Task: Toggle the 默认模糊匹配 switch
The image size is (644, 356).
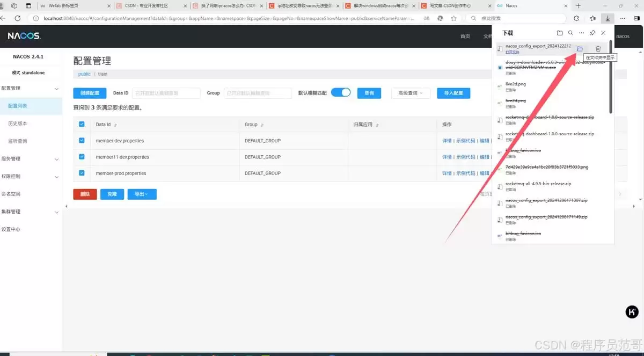Action: (x=341, y=92)
